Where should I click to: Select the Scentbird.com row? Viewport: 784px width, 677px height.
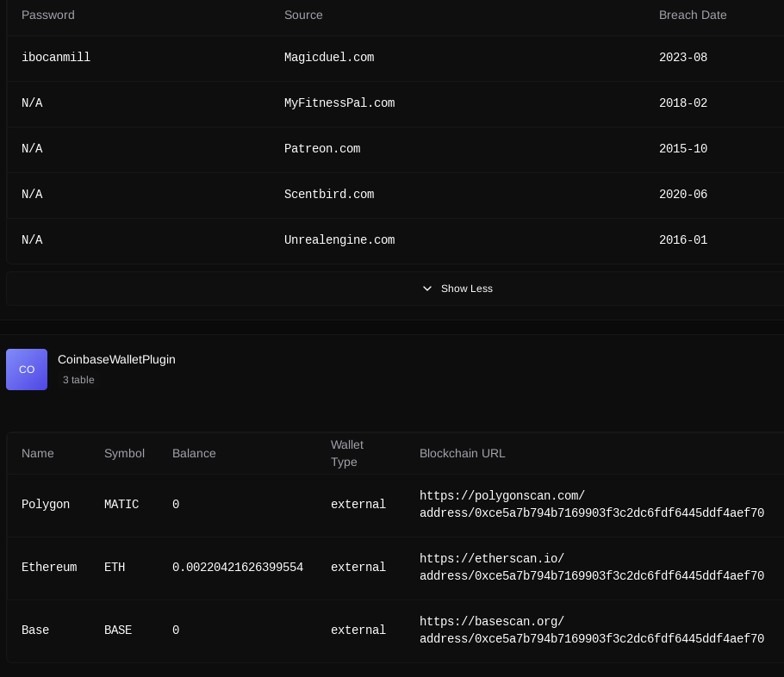(x=395, y=195)
